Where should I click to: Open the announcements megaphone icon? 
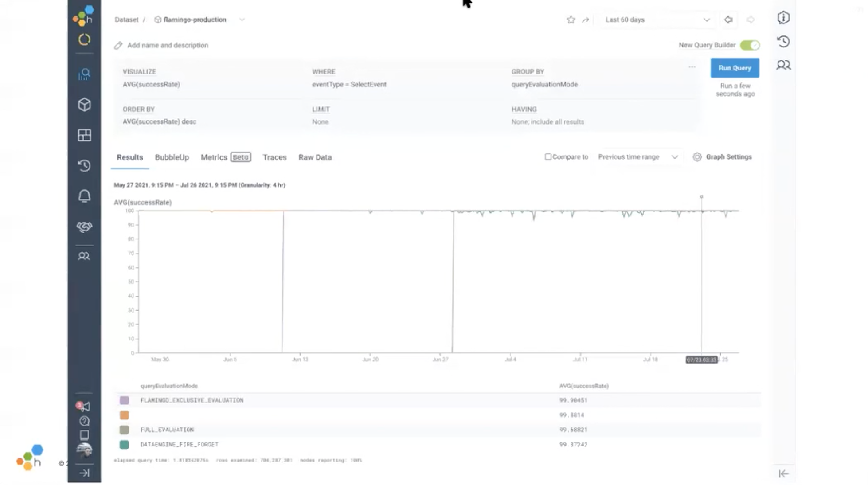[x=83, y=406]
